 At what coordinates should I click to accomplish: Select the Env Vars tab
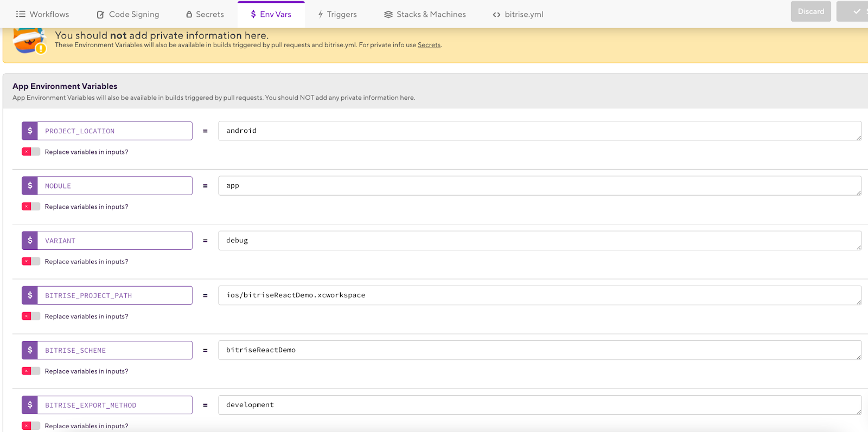tap(271, 14)
